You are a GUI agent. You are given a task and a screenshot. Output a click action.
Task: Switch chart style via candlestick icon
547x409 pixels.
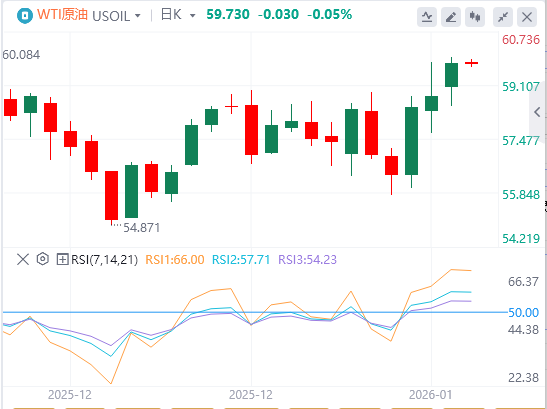[475, 16]
